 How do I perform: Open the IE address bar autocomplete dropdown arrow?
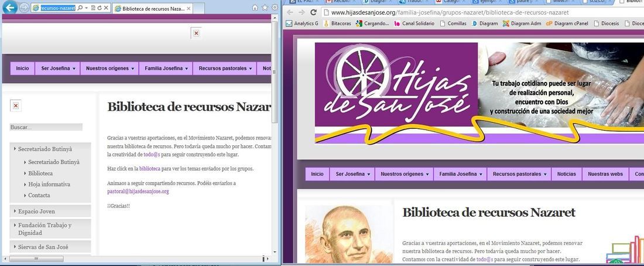click(87, 8)
